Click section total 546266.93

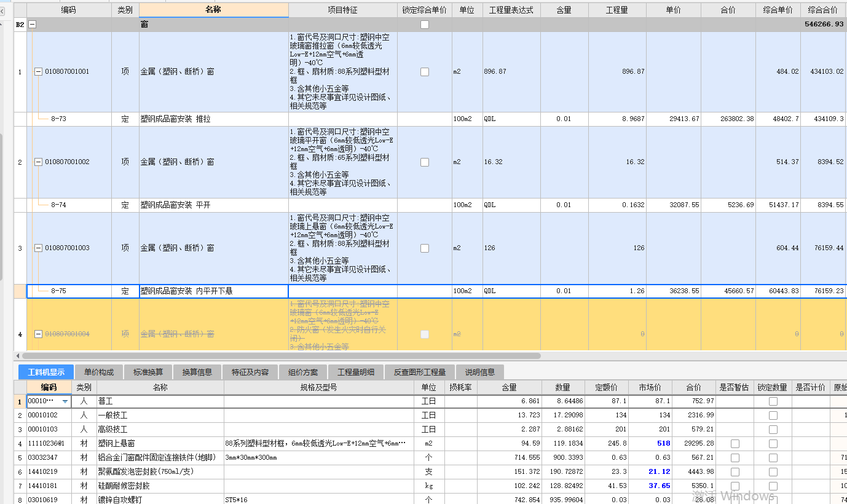click(x=824, y=25)
